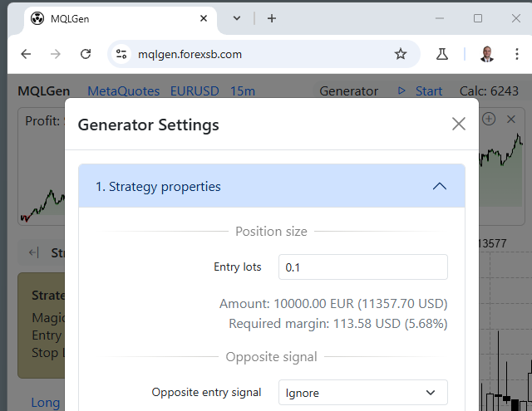The height and width of the screenshot is (411, 532).
Task: Open the MetaQuotes data source link
Action: pyautogui.click(x=124, y=91)
